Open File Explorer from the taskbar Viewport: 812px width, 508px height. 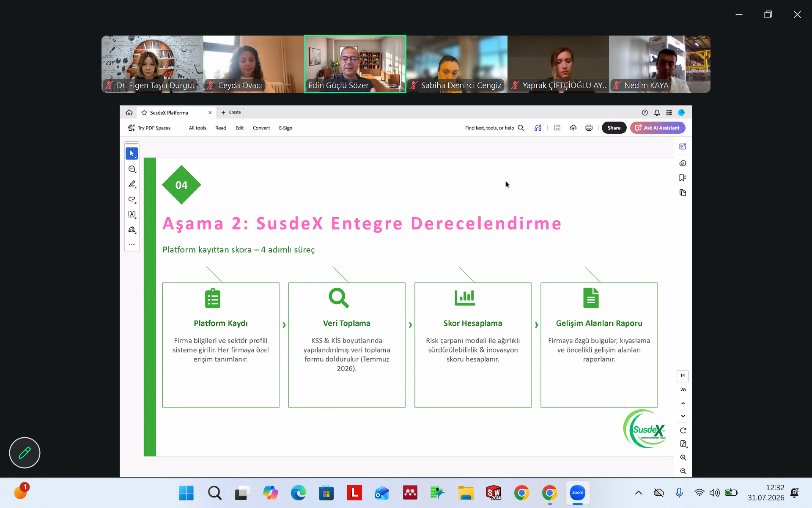click(466, 493)
